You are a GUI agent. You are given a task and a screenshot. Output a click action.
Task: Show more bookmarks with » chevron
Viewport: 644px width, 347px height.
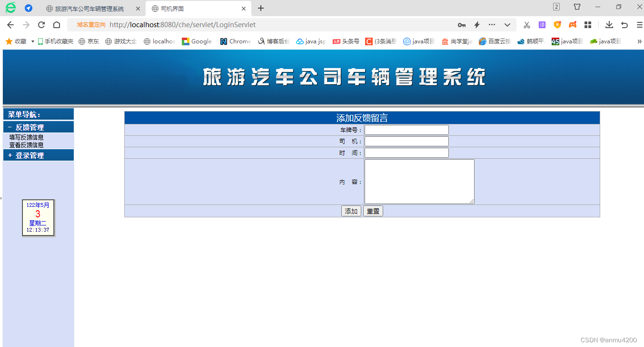[x=639, y=41]
